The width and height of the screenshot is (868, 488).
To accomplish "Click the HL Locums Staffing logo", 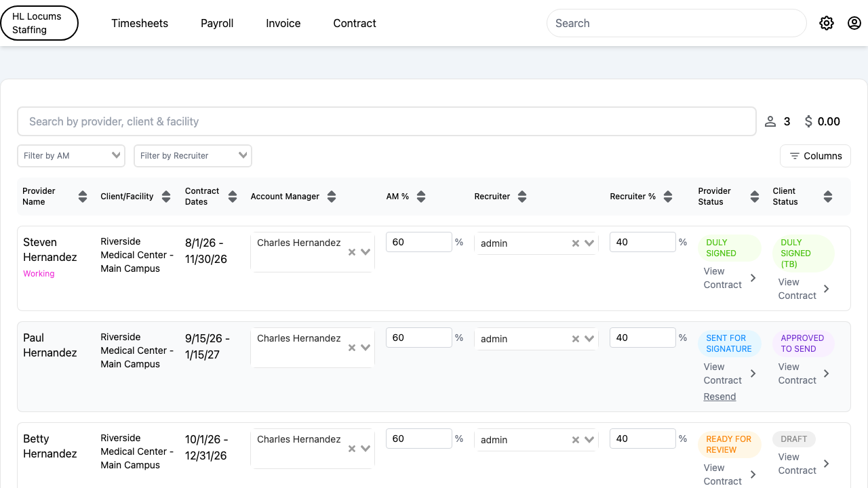I will coord(39,23).
